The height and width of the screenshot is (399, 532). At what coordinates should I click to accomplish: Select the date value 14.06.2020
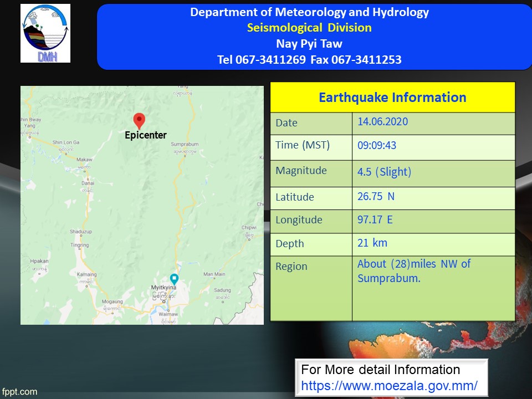[x=382, y=122]
